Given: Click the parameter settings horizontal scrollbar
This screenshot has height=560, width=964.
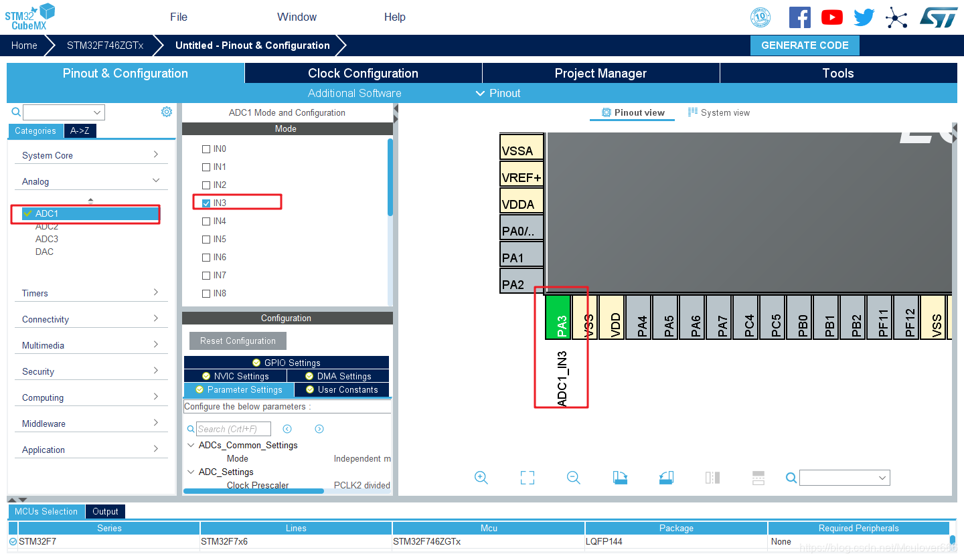Looking at the screenshot, I should (253, 491).
